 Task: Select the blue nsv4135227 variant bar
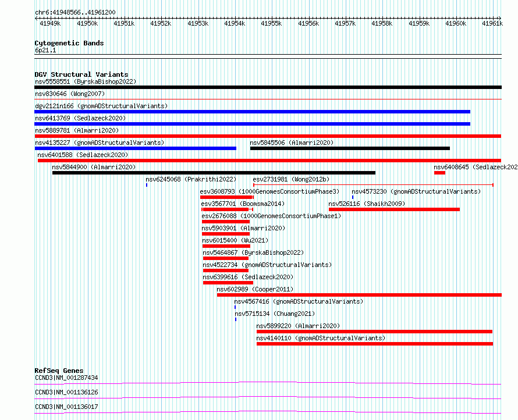point(136,148)
